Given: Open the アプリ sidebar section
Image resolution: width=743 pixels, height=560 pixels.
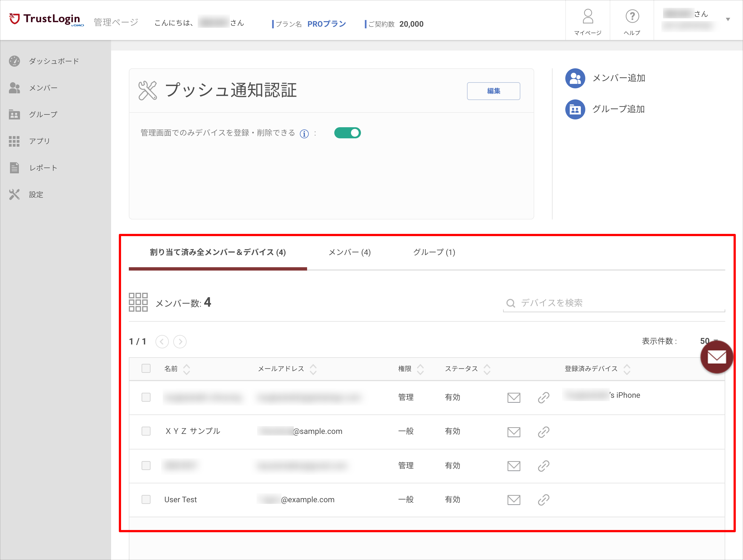Looking at the screenshot, I should point(29,141).
